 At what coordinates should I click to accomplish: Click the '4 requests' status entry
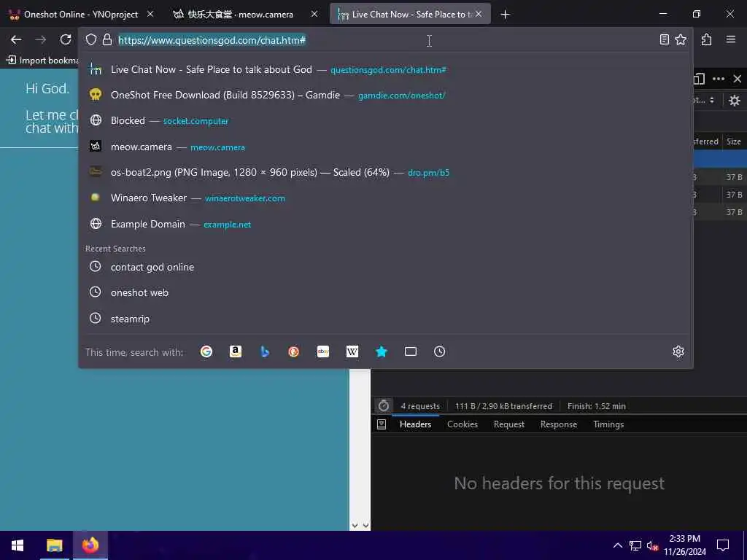click(x=420, y=406)
